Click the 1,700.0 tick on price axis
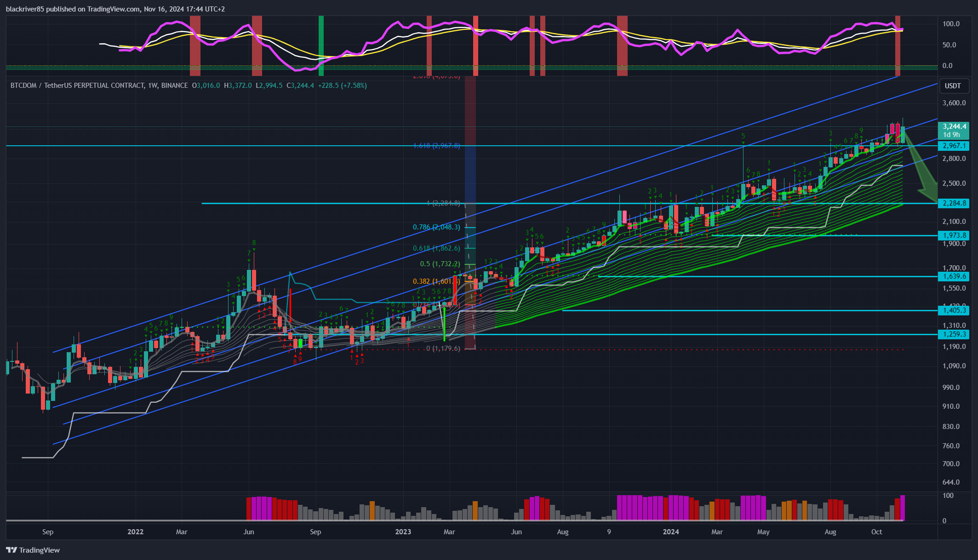This screenshot has height=560, width=978. click(x=954, y=268)
